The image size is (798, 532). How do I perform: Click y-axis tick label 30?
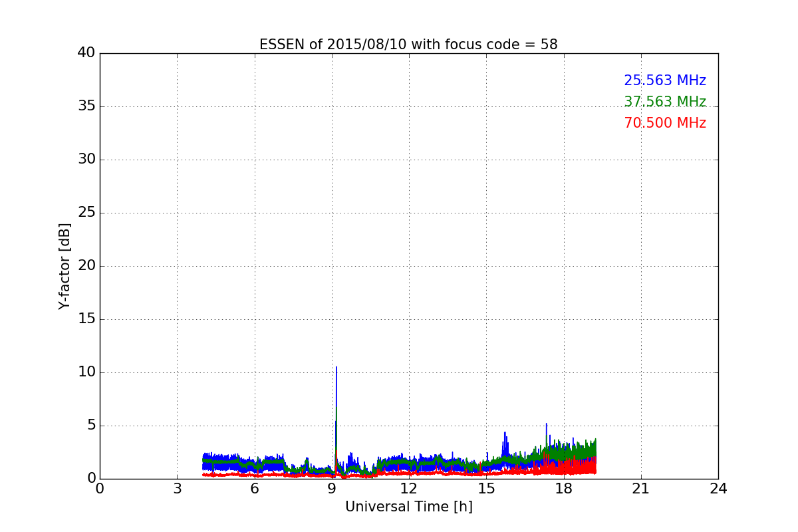click(x=86, y=160)
